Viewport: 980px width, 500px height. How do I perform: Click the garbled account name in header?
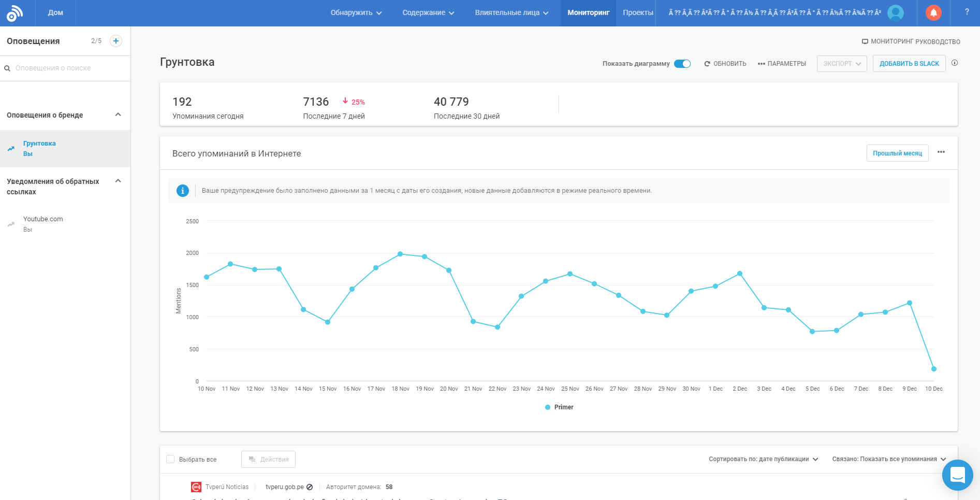tap(774, 13)
